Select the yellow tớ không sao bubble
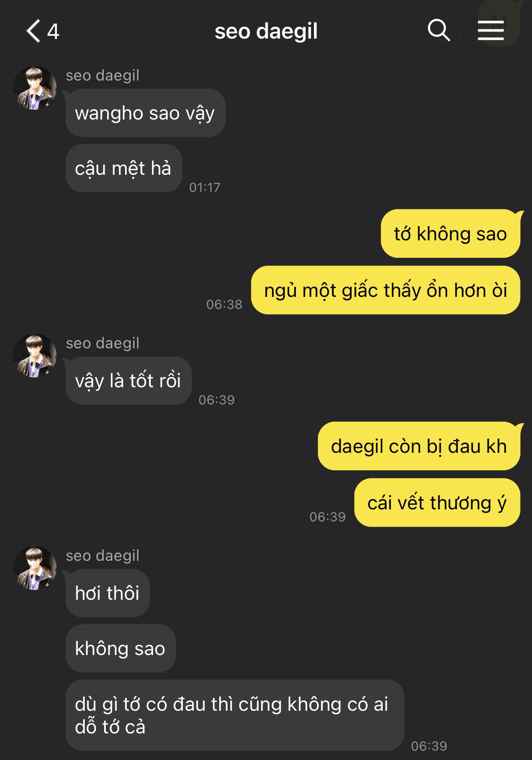This screenshot has height=760, width=532. (451, 233)
